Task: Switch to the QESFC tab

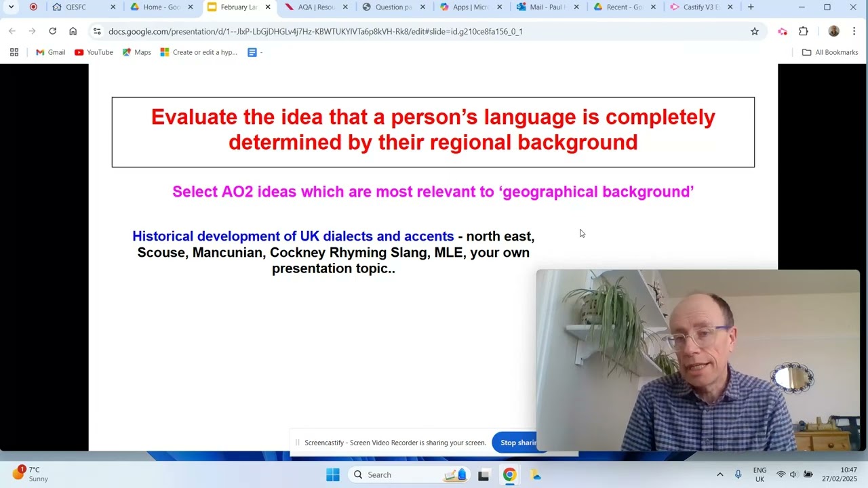Action: point(76,7)
